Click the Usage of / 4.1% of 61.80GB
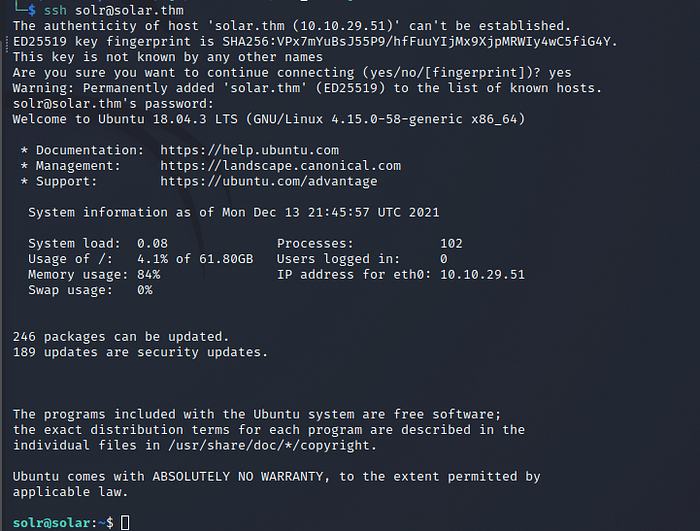The width and height of the screenshot is (700, 531). coord(195,259)
